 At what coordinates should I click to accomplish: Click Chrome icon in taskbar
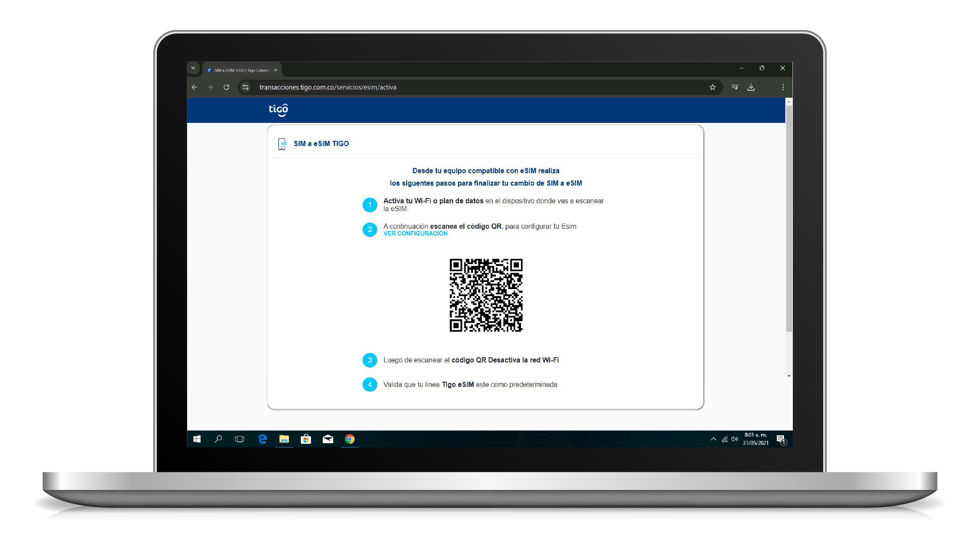(x=350, y=439)
